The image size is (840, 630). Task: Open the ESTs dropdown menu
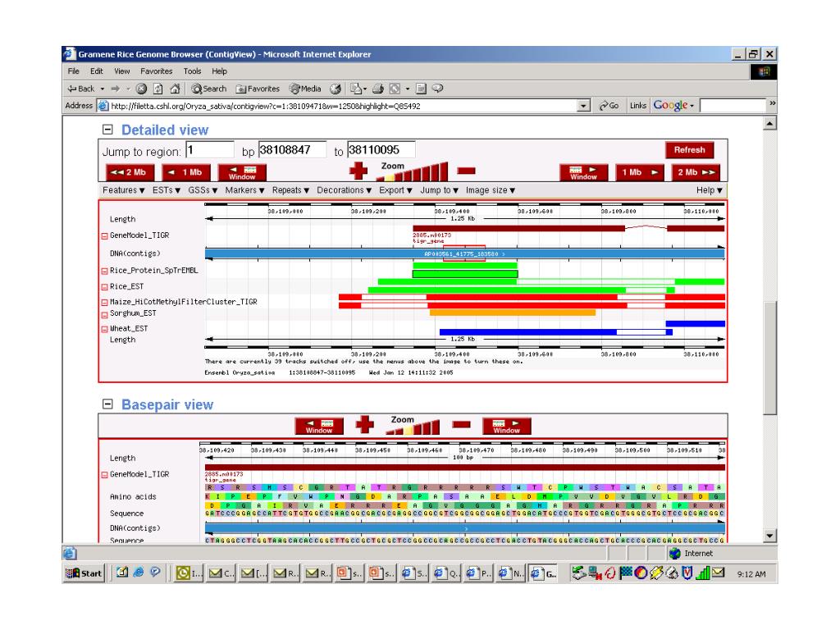point(166,190)
